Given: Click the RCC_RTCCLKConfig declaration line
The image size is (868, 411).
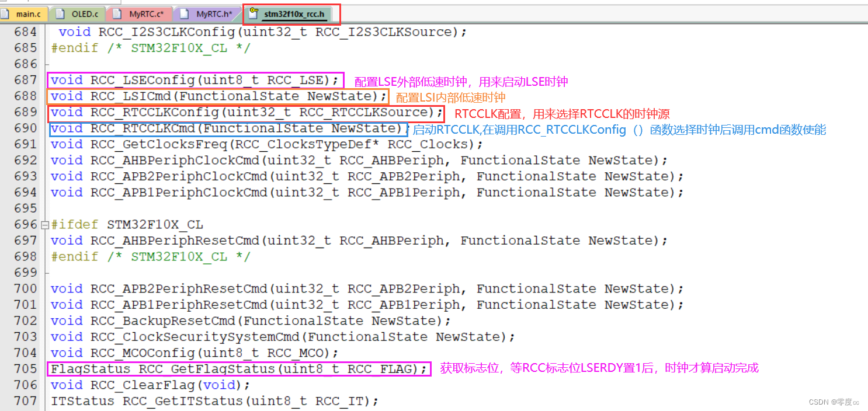Looking at the screenshot, I should click(246, 112).
